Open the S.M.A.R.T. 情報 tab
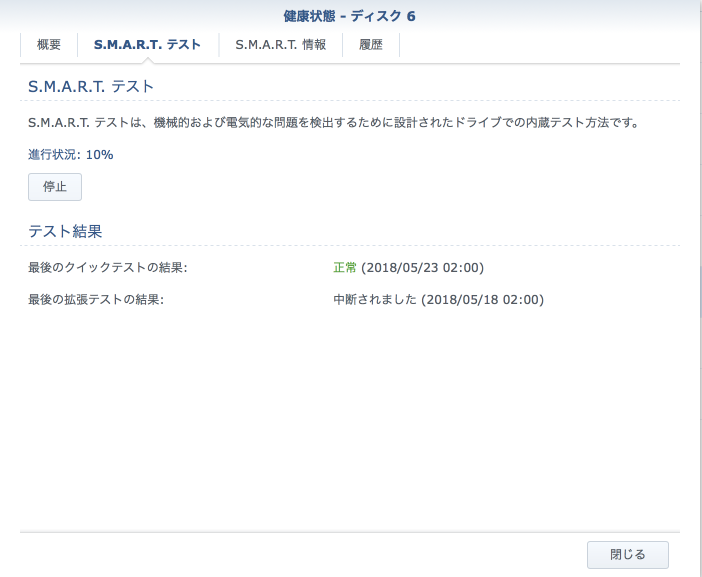 click(280, 45)
